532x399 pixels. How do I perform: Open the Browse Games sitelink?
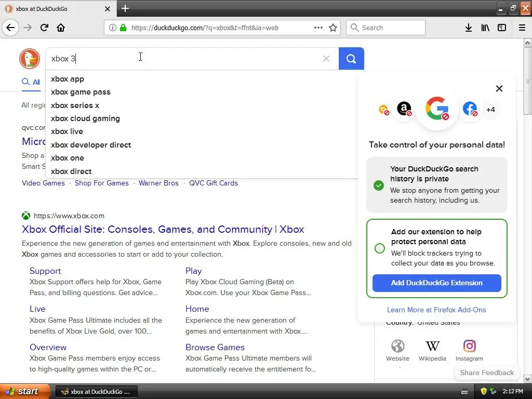click(x=215, y=347)
